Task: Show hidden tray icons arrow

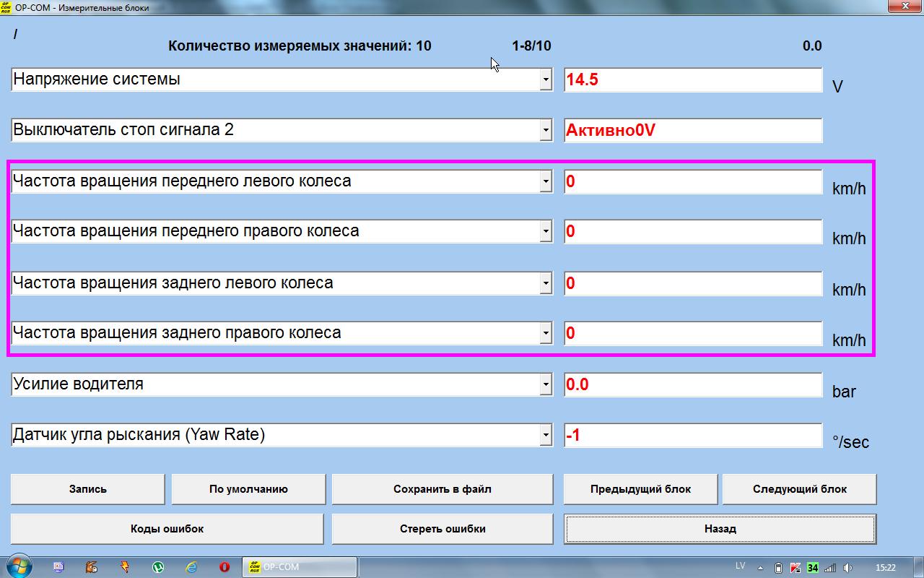Action: [x=761, y=567]
